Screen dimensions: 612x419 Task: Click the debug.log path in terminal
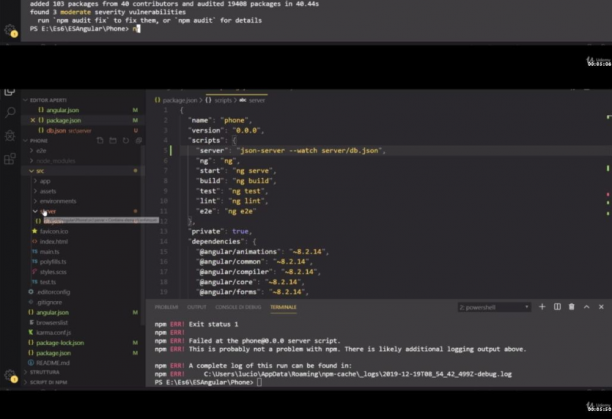point(358,374)
